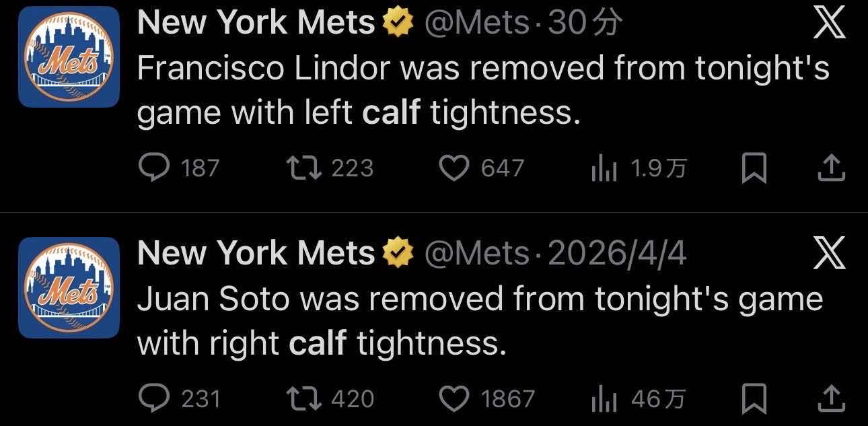View analytics for the Lindor tweet

[604, 169]
